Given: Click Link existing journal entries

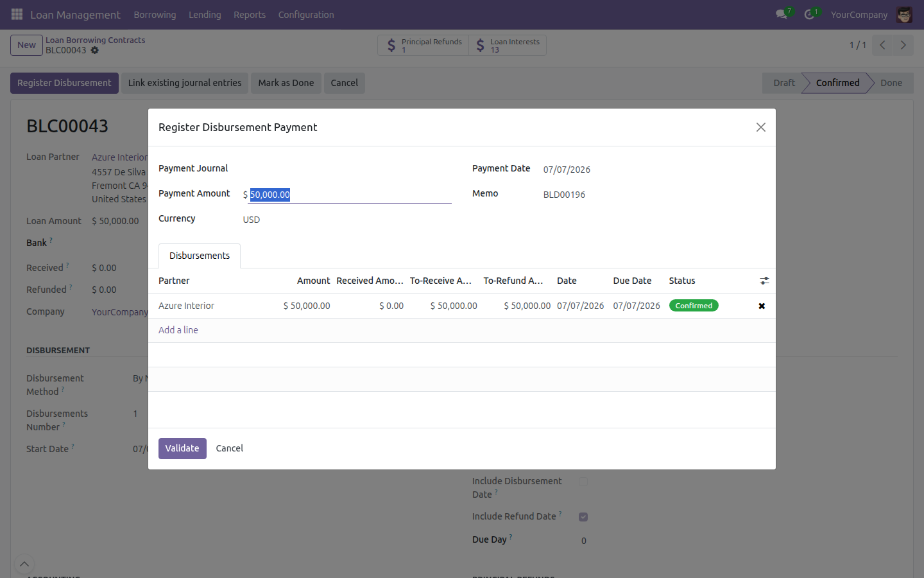Looking at the screenshot, I should (185, 83).
